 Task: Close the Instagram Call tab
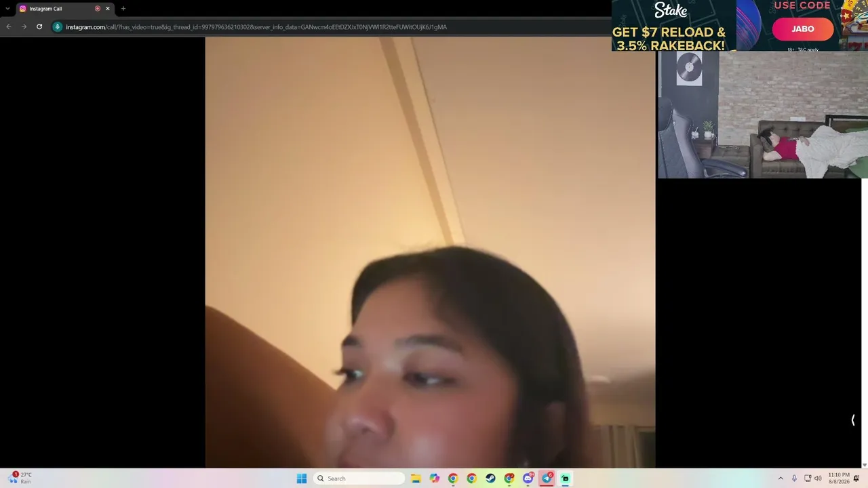pos(107,9)
